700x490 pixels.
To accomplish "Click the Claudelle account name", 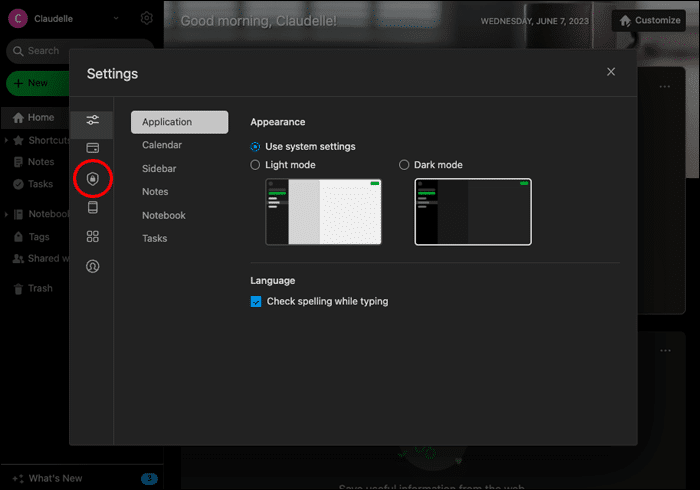I will 54,19.
